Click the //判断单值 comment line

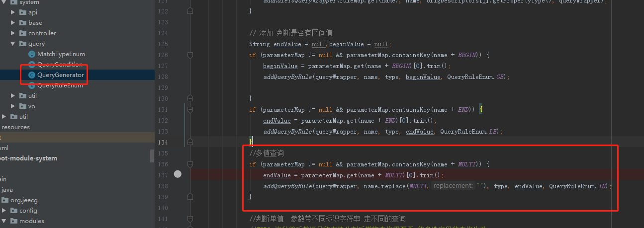point(327,219)
